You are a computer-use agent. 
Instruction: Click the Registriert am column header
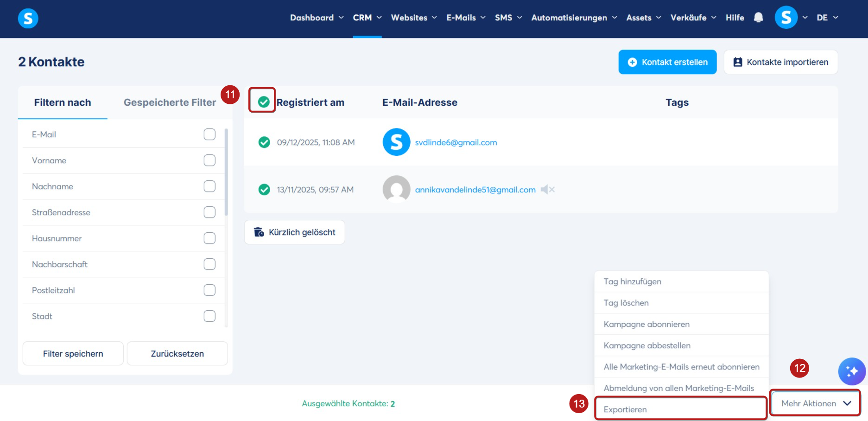(x=310, y=102)
